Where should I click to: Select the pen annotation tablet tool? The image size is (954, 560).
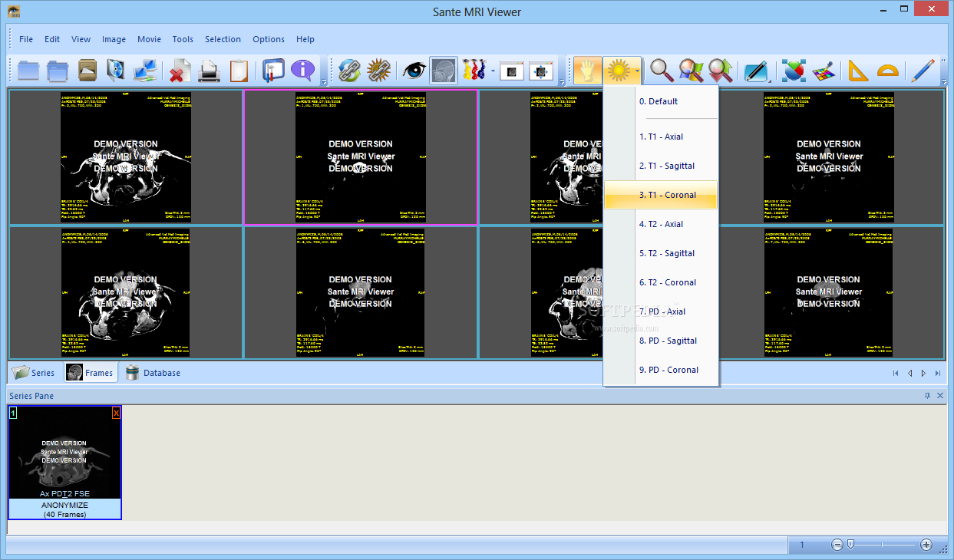point(755,71)
